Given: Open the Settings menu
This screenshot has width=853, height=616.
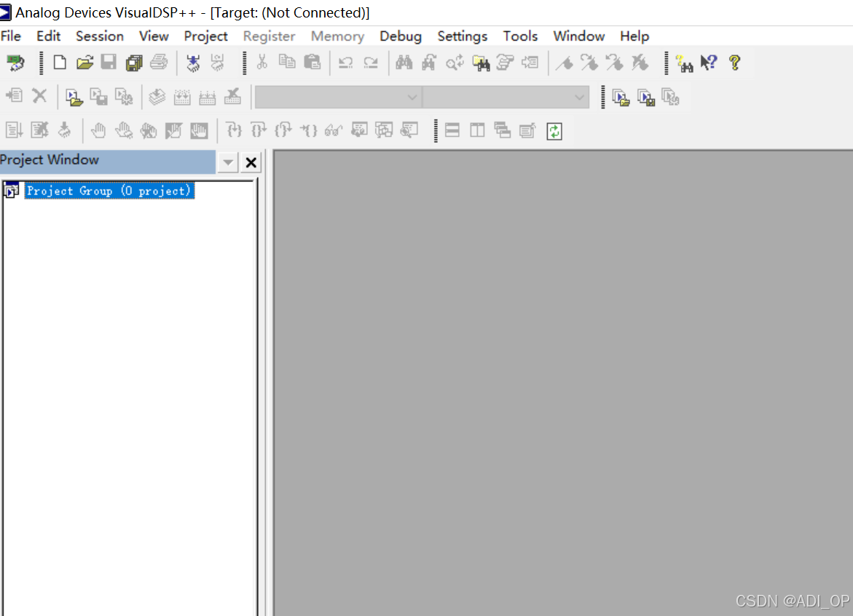Looking at the screenshot, I should [x=463, y=36].
